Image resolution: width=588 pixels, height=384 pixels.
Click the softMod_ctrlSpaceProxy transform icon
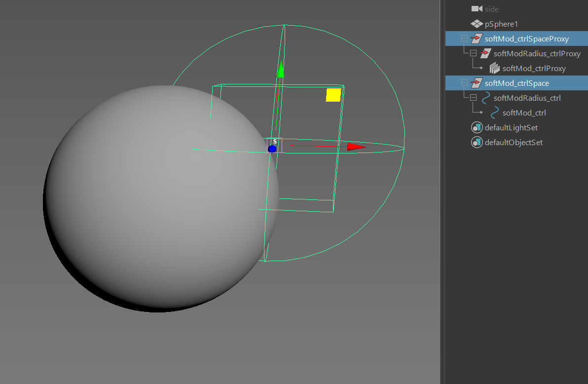[477, 38]
